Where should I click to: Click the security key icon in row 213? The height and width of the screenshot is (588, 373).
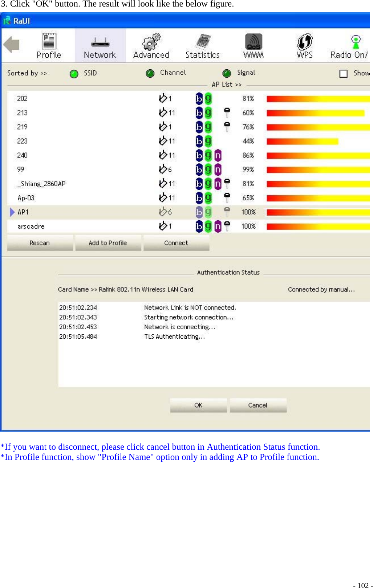(x=227, y=113)
